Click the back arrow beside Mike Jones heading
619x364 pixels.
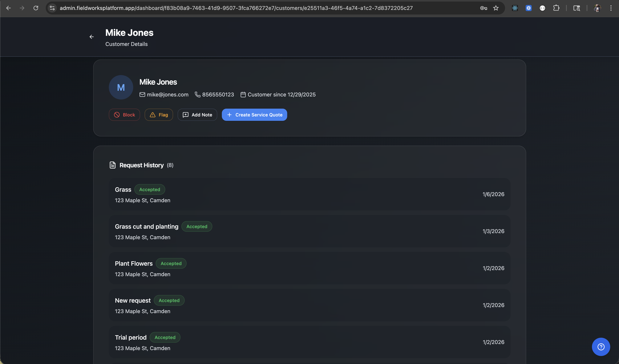pos(92,37)
